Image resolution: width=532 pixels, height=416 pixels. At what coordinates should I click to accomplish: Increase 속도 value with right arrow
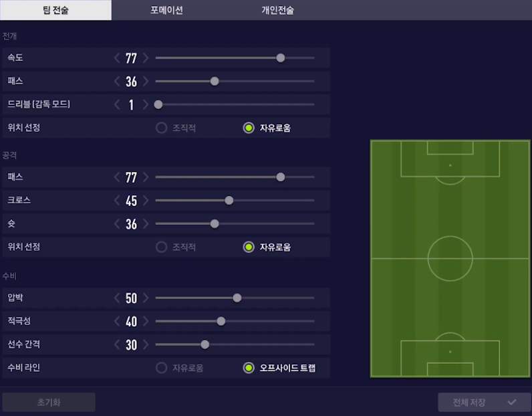click(146, 58)
